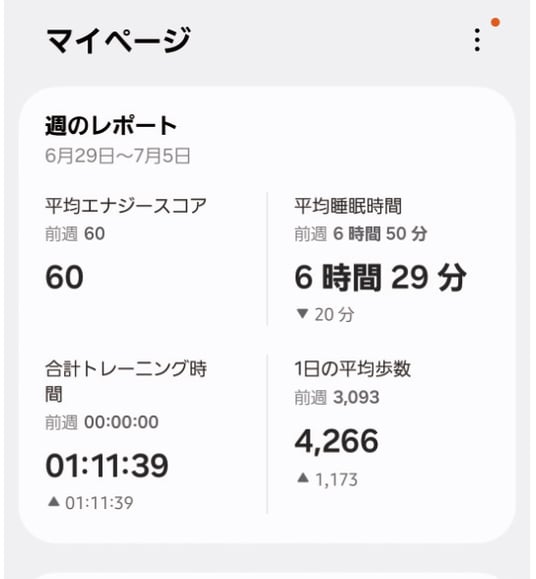Image resolution: width=536 pixels, height=579 pixels.
Task: Open 1日の平均歩数 section
Action: [x=353, y=369]
